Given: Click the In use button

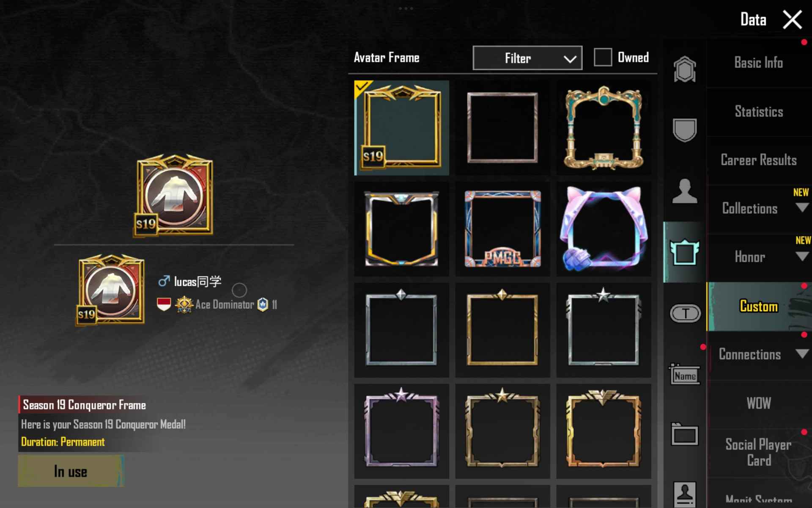Looking at the screenshot, I should [x=71, y=471].
